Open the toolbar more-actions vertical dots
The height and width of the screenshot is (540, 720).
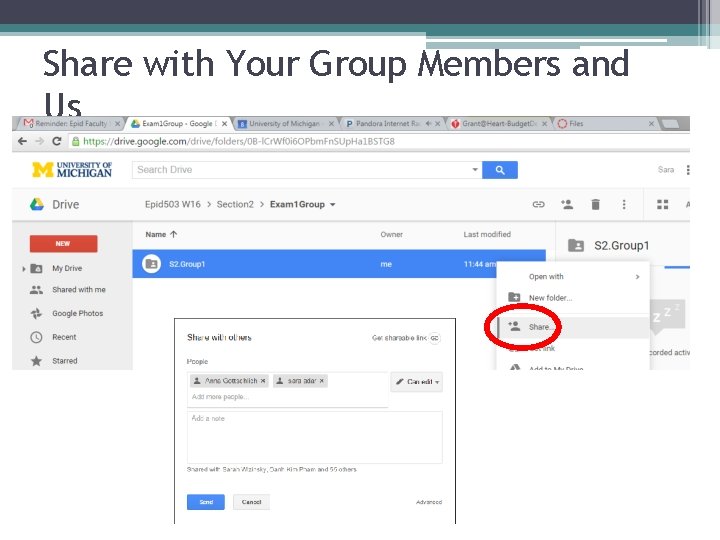click(x=624, y=204)
